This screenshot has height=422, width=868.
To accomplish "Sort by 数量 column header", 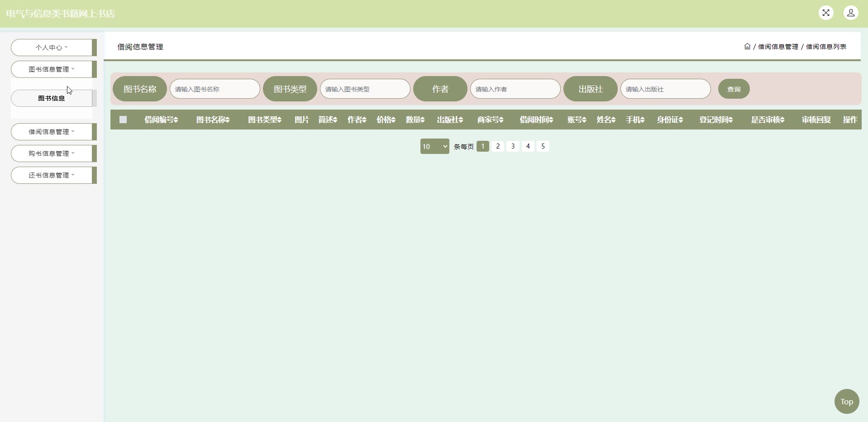I will click(415, 120).
